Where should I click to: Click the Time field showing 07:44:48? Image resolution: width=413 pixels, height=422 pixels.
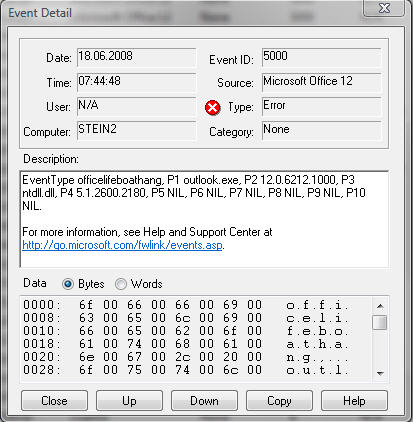click(137, 82)
